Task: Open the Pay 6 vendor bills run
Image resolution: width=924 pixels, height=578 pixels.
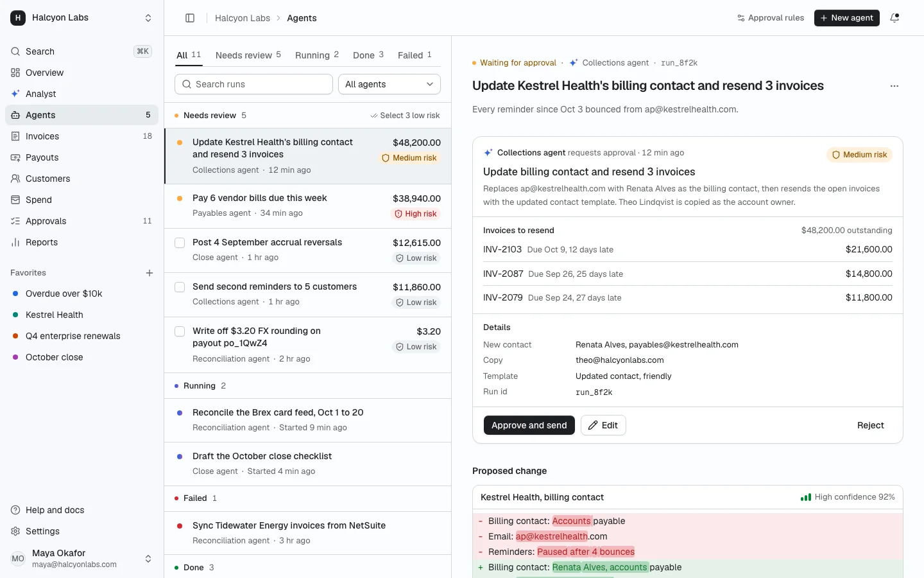Action: coord(308,206)
